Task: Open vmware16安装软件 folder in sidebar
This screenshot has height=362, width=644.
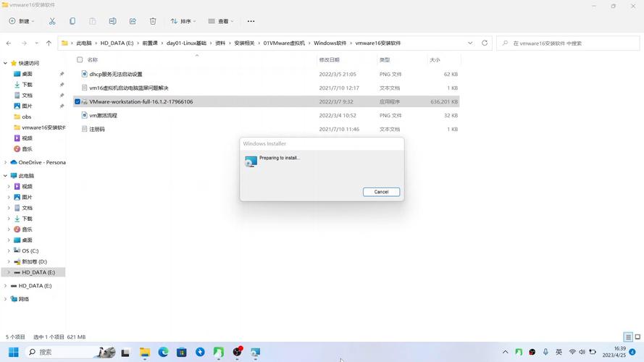Action: pos(39,127)
